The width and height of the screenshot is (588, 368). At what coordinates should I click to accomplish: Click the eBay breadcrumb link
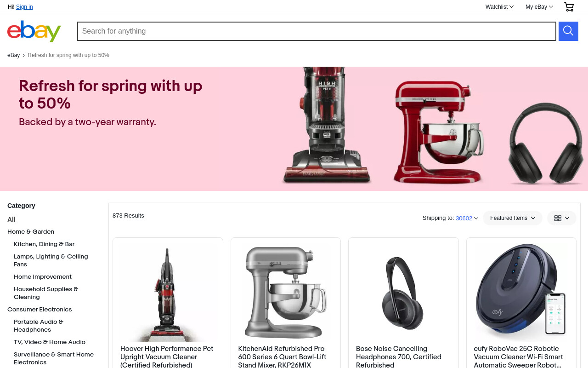13,55
